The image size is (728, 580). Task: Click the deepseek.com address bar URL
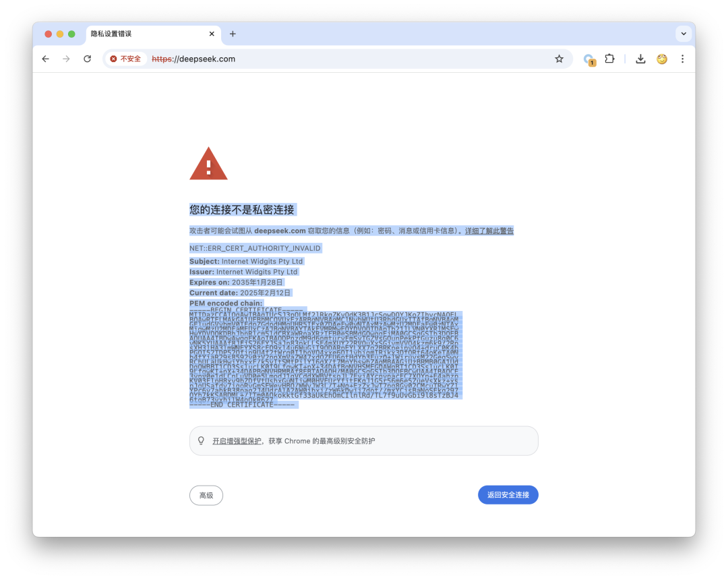[x=193, y=59]
